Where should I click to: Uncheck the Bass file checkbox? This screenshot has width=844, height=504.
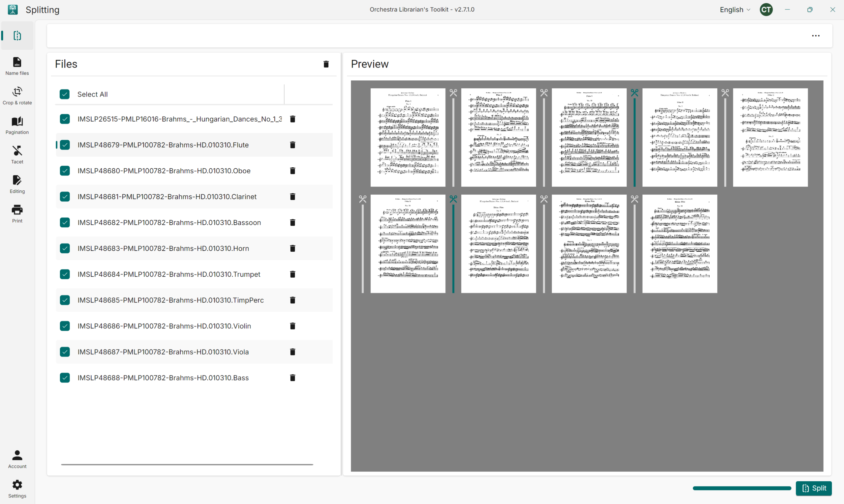point(65,378)
